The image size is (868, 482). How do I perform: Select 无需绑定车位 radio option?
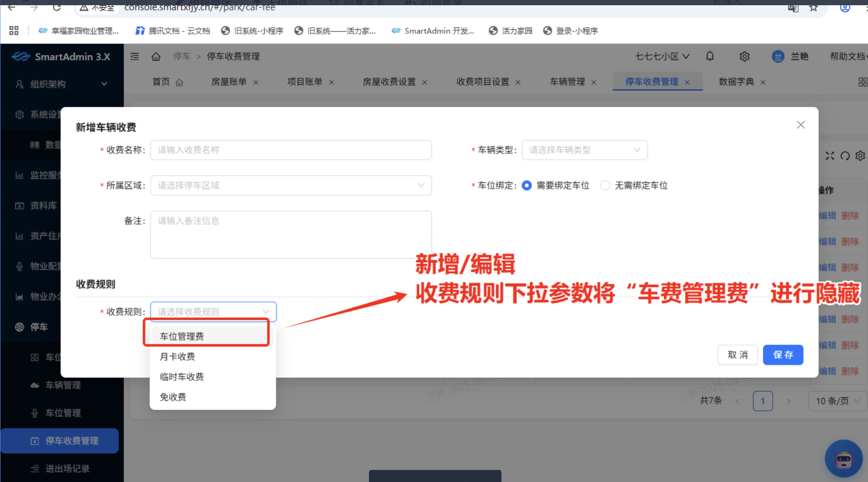pos(605,186)
